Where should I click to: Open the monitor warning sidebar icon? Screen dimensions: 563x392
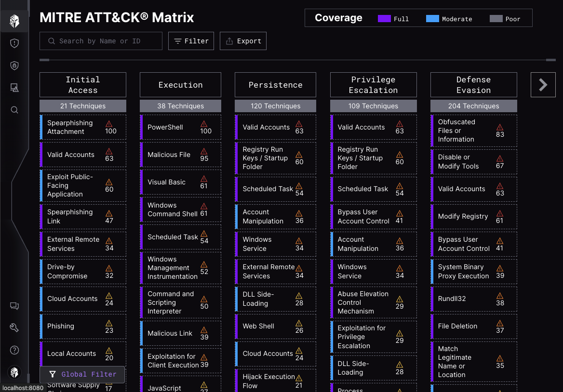pos(14,88)
